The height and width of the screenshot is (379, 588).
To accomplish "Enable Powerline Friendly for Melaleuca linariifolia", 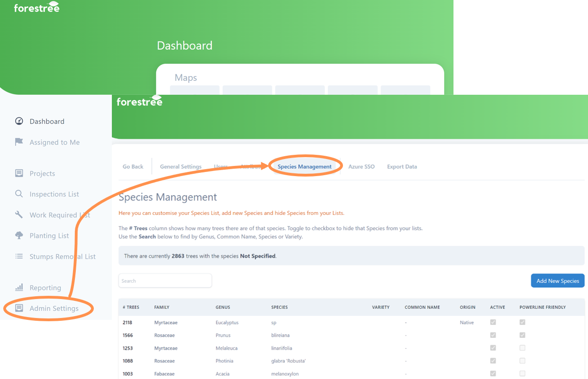I will point(522,348).
